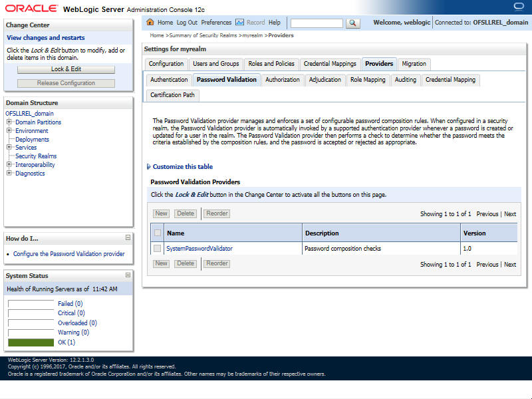The image size is (532, 399).
Task: Switch to Credential Mapping subtab
Action: pos(450,80)
